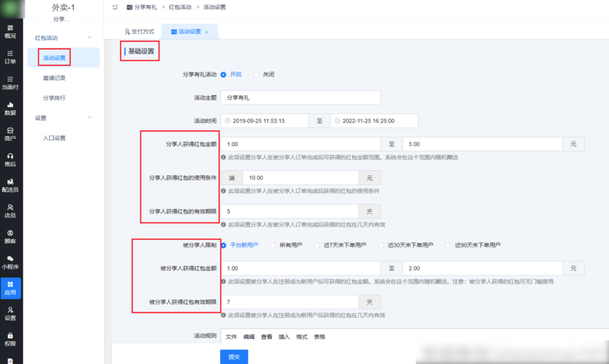
Task: Collapse the sidebar using the top-left toggle
Action: (x=115, y=8)
